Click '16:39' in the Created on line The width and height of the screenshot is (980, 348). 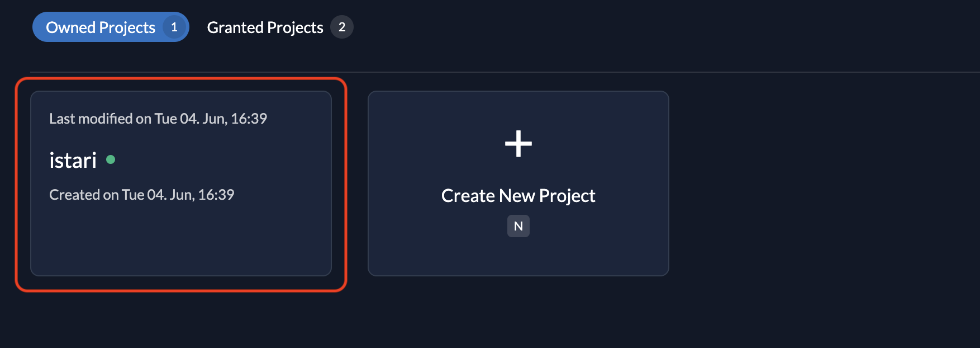tap(216, 195)
